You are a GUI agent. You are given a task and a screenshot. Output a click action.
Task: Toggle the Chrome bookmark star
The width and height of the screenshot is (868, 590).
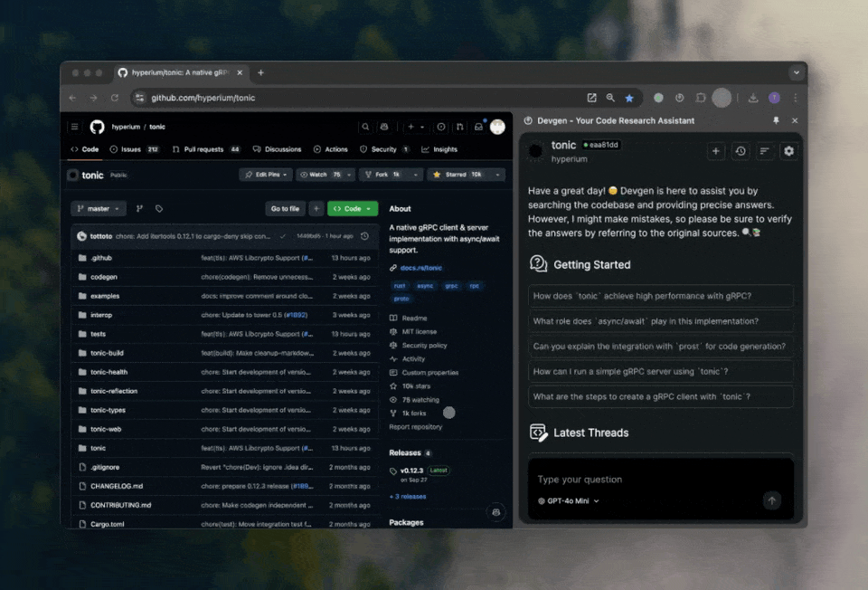point(629,98)
